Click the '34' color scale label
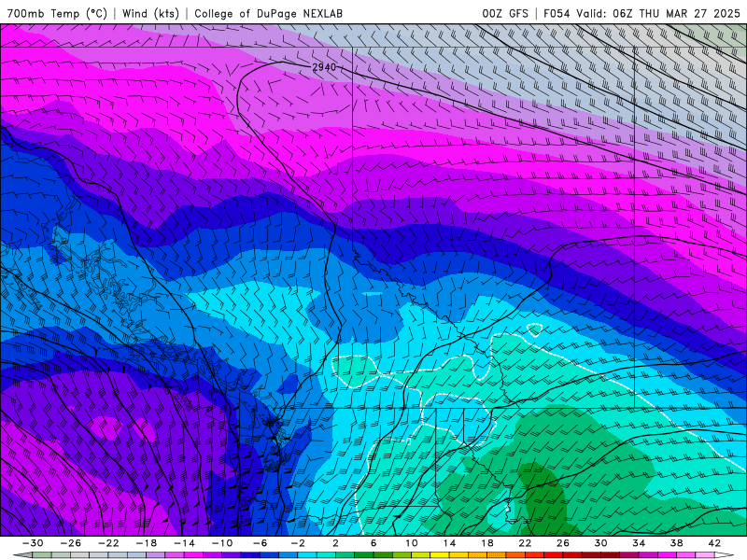 coord(639,543)
